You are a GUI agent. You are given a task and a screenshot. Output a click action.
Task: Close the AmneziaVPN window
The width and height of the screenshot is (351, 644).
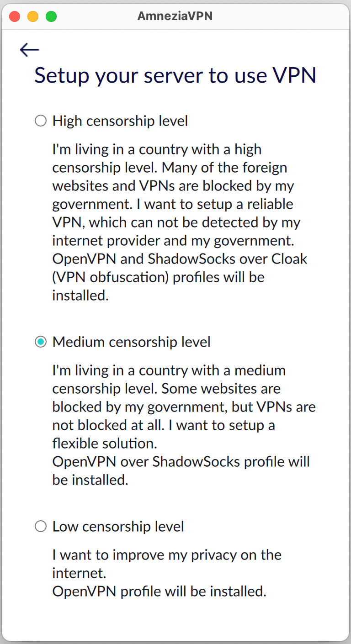point(15,16)
